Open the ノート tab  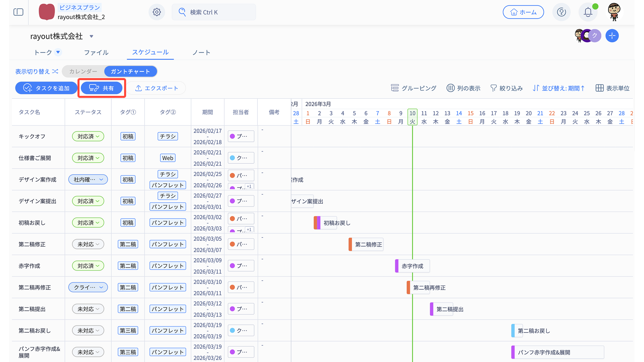tap(201, 53)
